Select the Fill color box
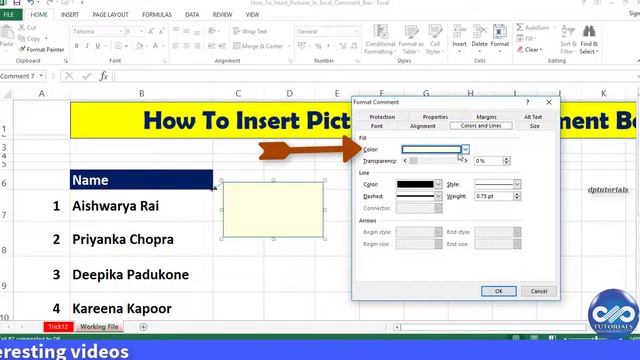Viewport: 640px width, 360px height. tap(431, 149)
